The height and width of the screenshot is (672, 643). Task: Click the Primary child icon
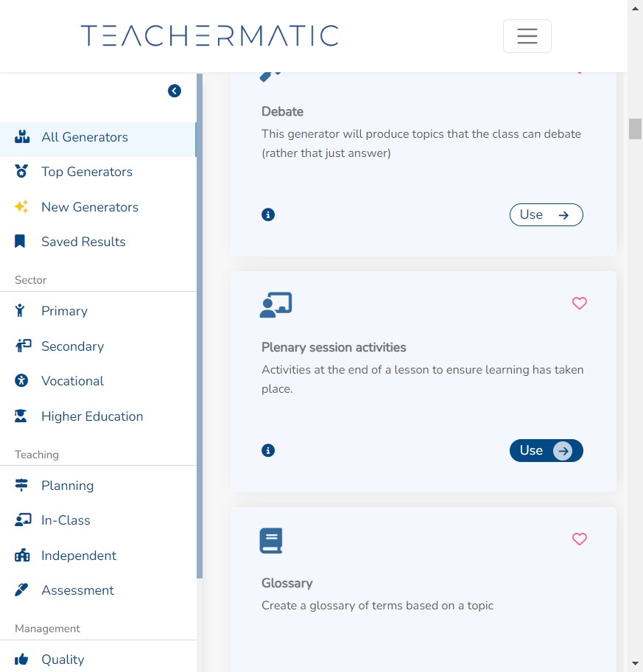point(20,310)
